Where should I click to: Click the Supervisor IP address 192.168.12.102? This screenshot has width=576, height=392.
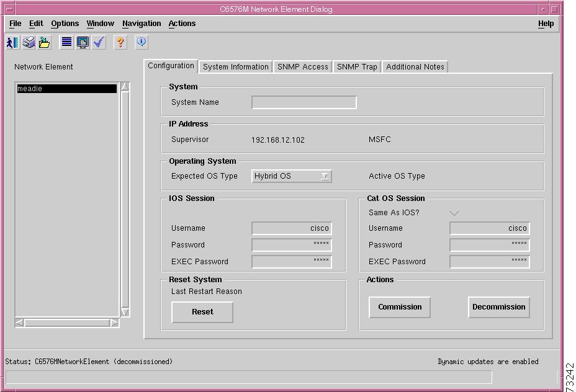coord(278,140)
